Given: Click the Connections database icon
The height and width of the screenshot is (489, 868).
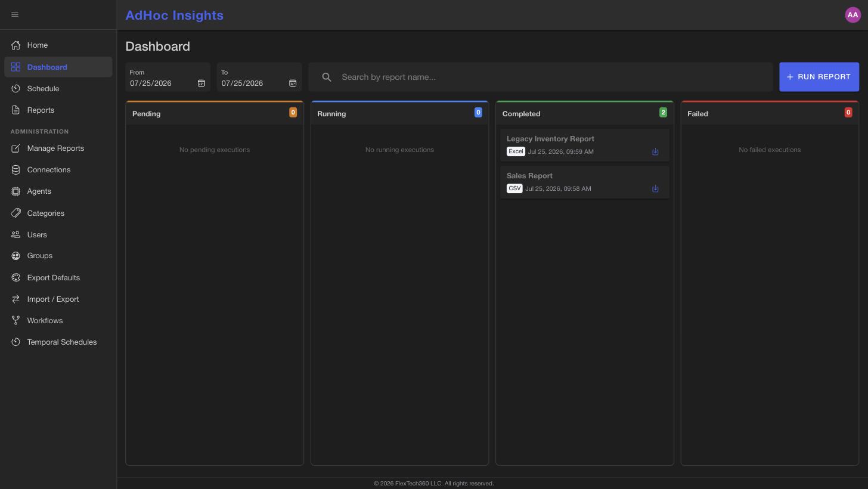Looking at the screenshot, I should click(15, 170).
